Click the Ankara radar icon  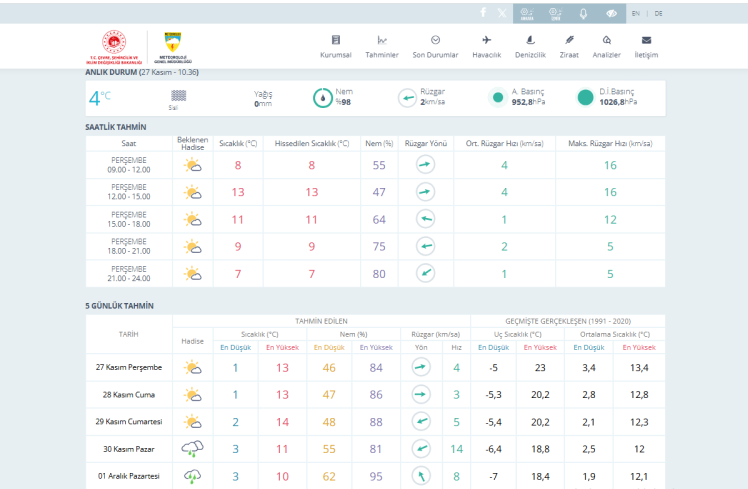click(528, 13)
